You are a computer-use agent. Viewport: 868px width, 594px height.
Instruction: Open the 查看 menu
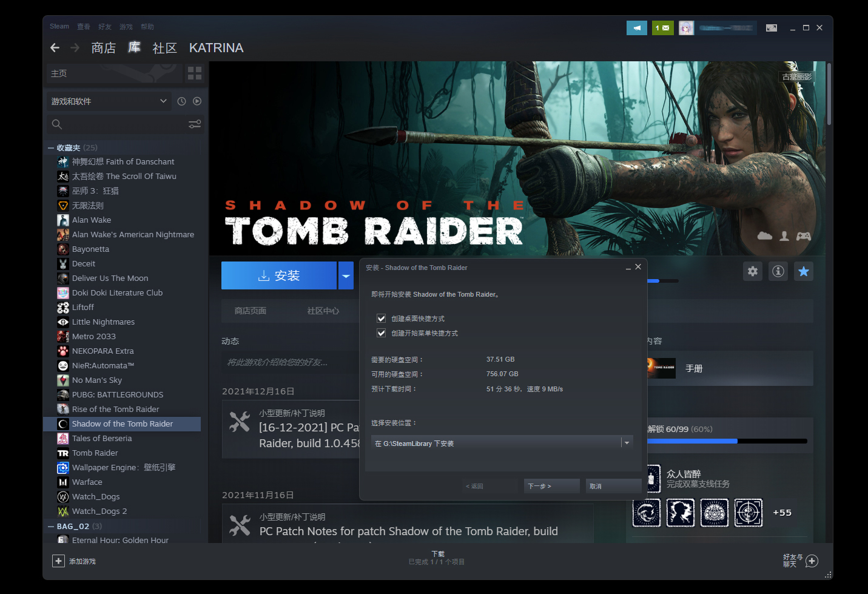84,27
